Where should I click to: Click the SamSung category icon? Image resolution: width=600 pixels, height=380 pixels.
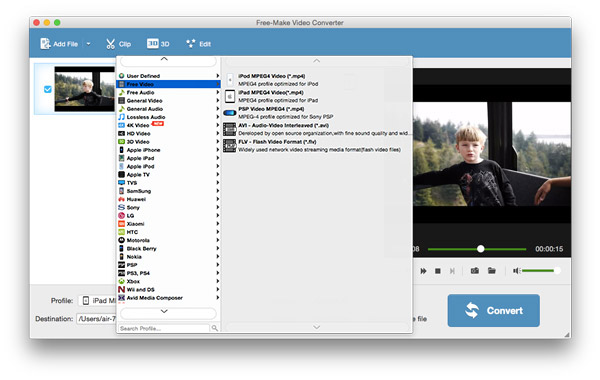point(121,191)
